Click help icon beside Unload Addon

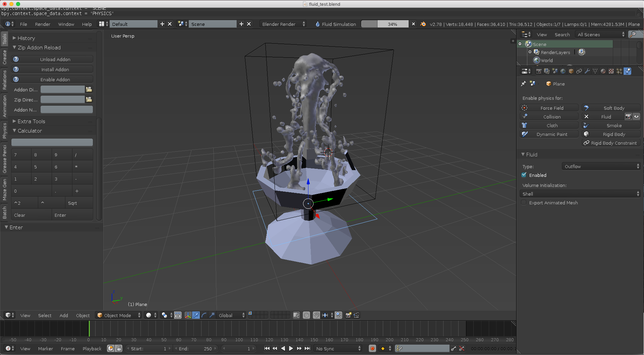pos(16,59)
